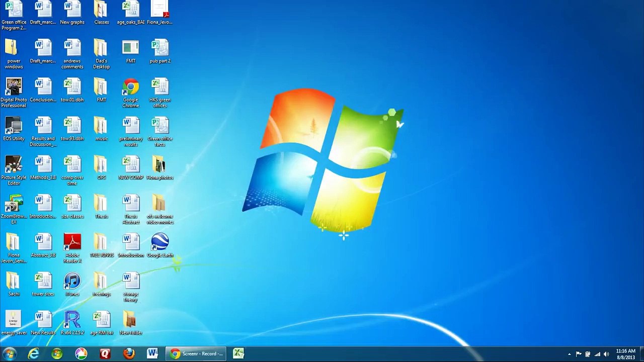Image resolution: width=644 pixels, height=362 pixels.
Task: Open the age_oaks_BAI Excel file
Action: [130, 13]
